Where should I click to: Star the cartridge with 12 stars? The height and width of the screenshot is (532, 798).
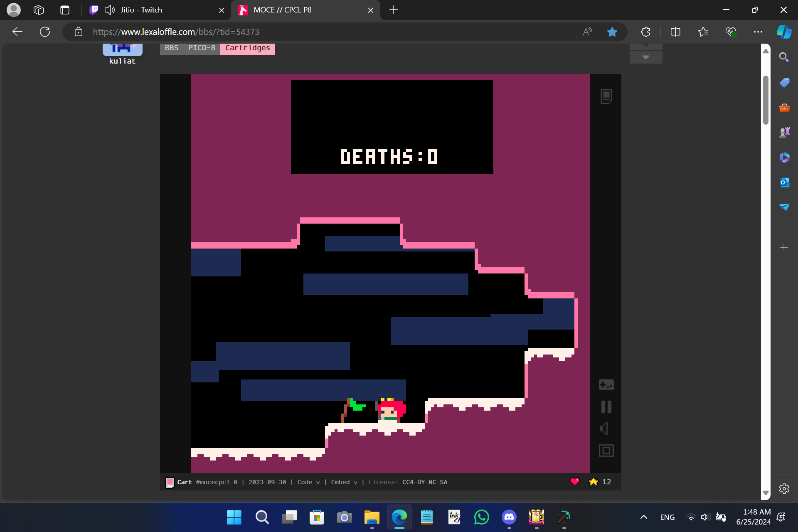click(x=594, y=482)
